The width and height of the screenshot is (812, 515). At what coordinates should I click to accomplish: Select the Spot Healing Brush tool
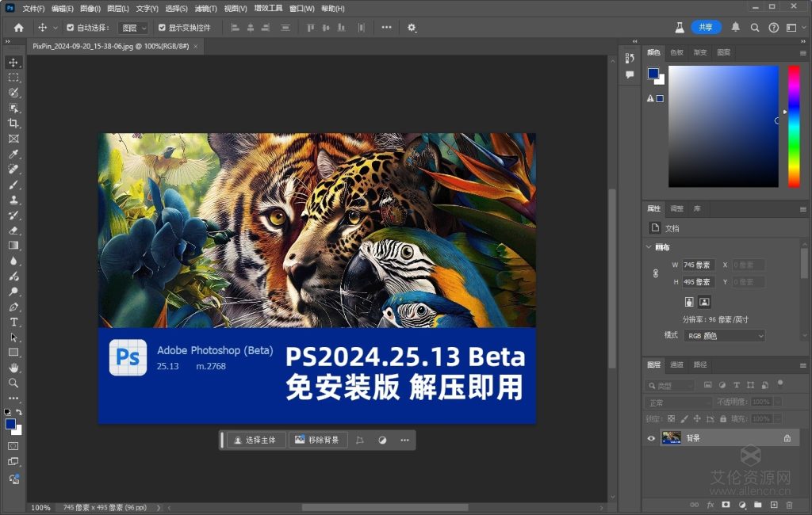pos(13,170)
